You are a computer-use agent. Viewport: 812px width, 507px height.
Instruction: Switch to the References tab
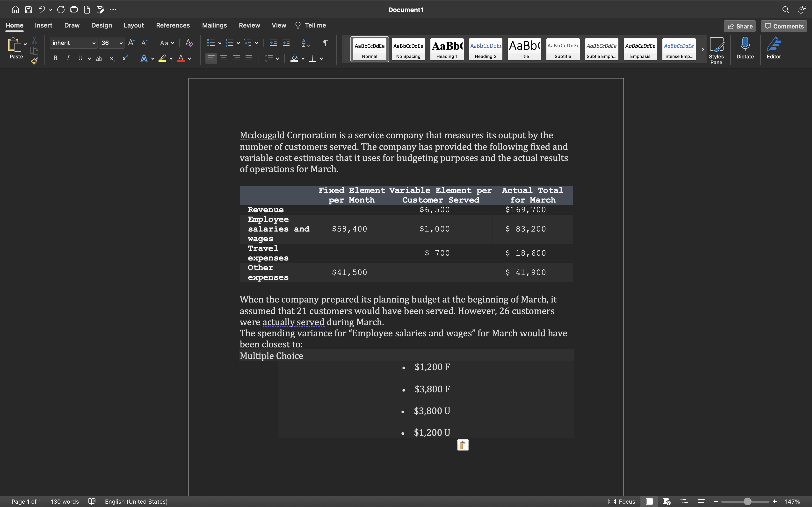coord(173,25)
